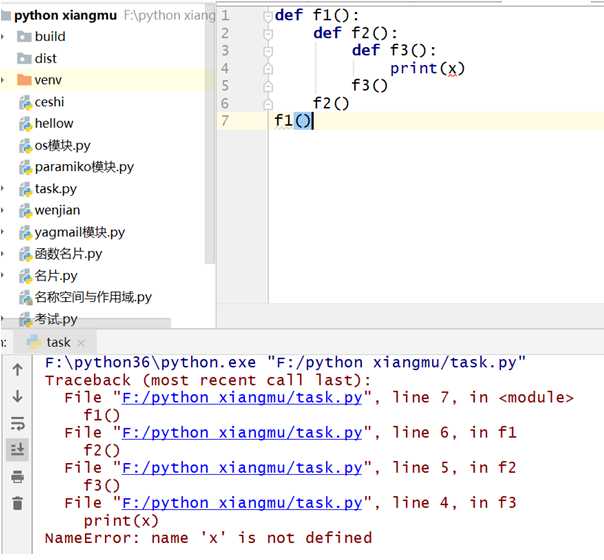The image size is (604, 560).
Task: Open the hellow file
Action: click(54, 124)
